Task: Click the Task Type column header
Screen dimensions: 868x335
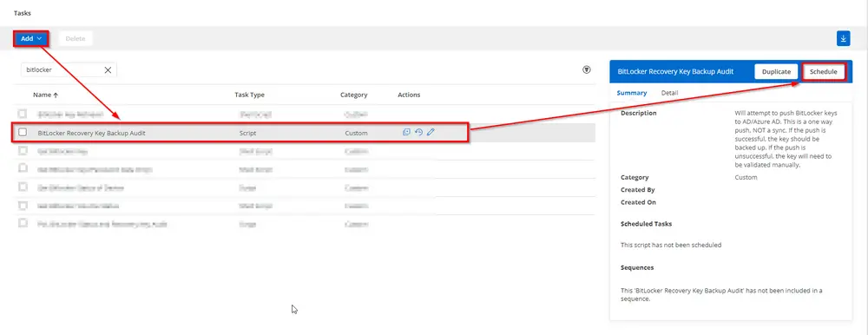Action: 250,95
